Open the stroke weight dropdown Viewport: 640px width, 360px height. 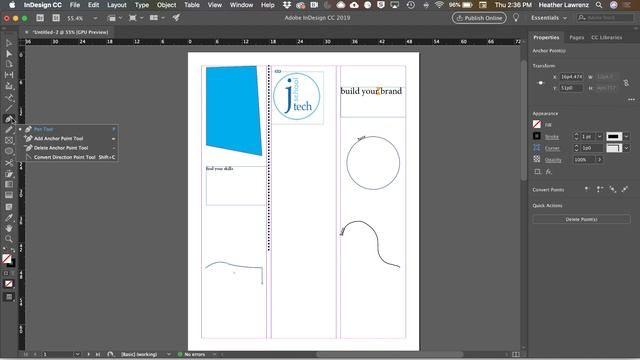click(600, 136)
